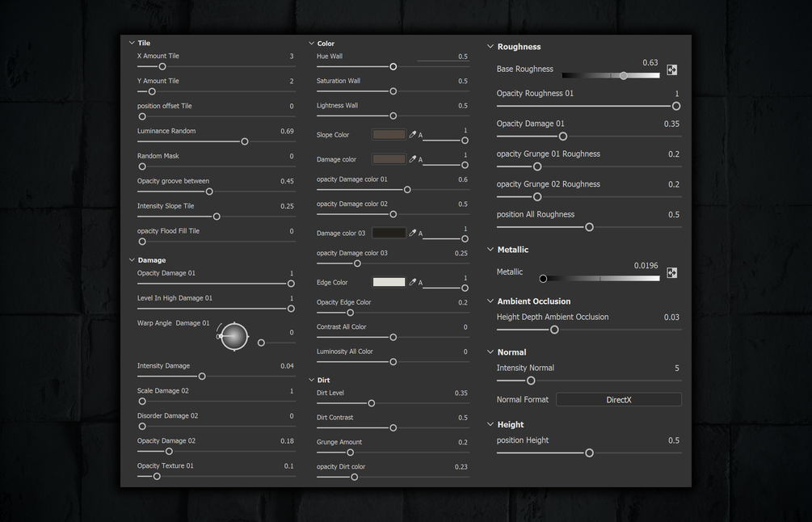
Task: Click the Slope Color alpha slider handle
Action: [x=465, y=141]
